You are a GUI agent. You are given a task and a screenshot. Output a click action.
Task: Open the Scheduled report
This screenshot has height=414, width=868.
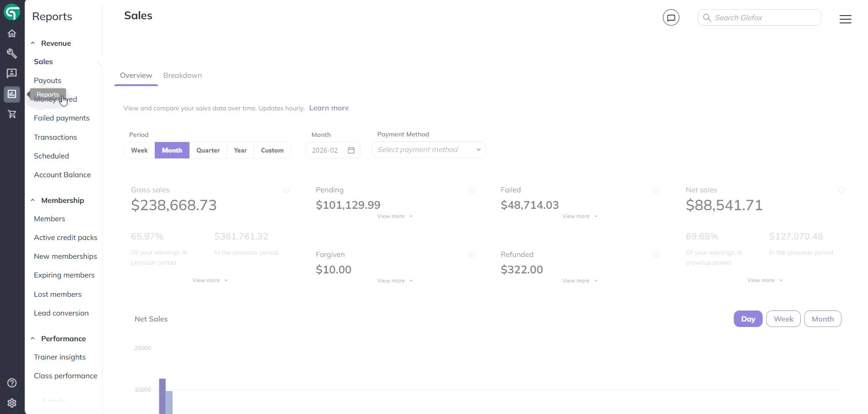51,156
